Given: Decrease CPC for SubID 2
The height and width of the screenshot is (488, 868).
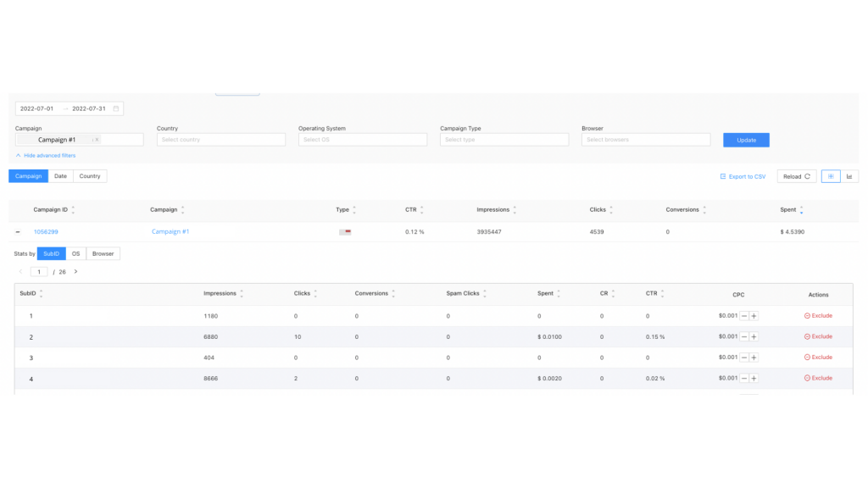Looking at the screenshot, I should coord(743,336).
